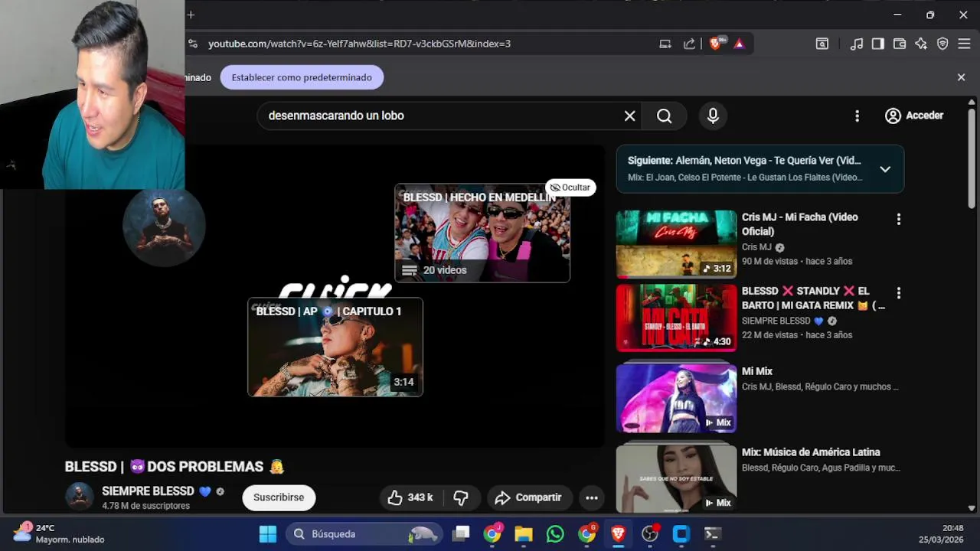Open SIEMPRE BLESSD channel in sidebar video
980x551 pixels.
[x=776, y=321]
